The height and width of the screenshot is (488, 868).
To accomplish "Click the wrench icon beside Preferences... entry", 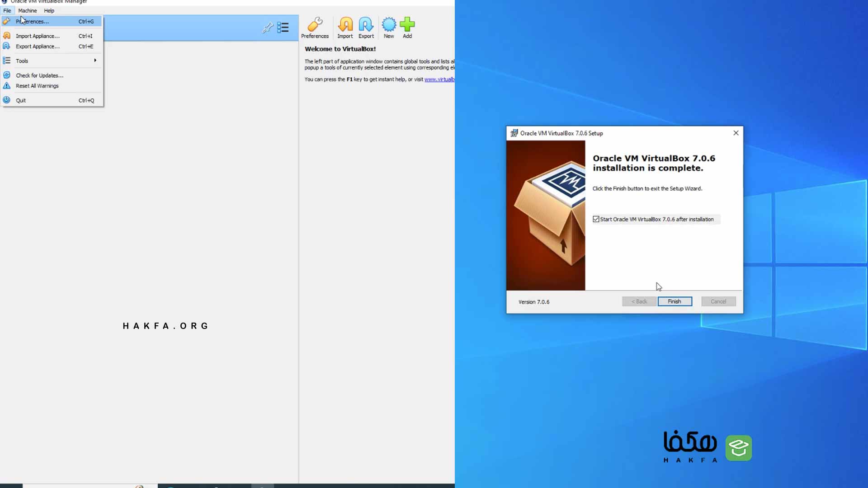I will pos(7,21).
